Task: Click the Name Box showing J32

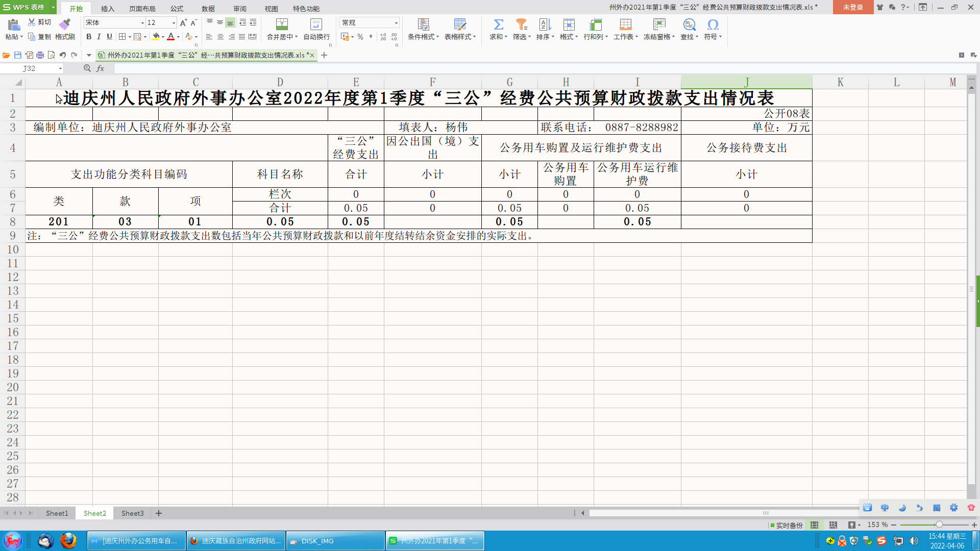Action: (x=30, y=68)
